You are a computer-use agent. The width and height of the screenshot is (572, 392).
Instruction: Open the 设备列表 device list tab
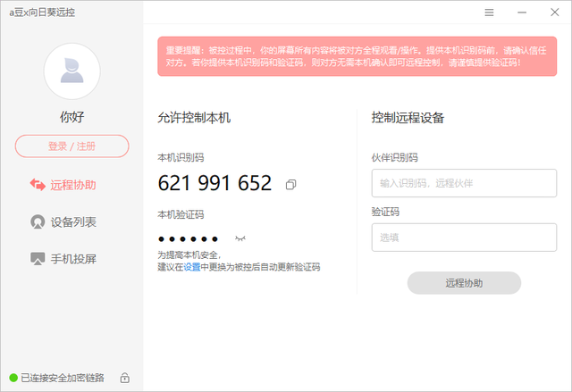point(63,221)
